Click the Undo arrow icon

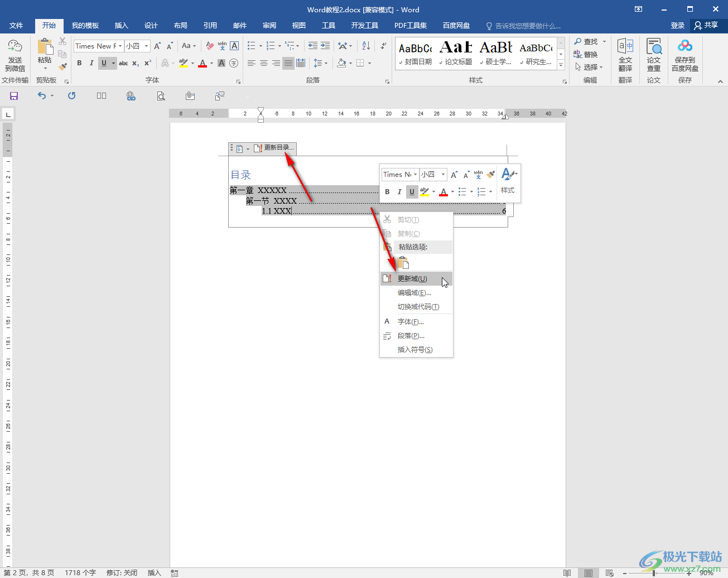pos(42,96)
